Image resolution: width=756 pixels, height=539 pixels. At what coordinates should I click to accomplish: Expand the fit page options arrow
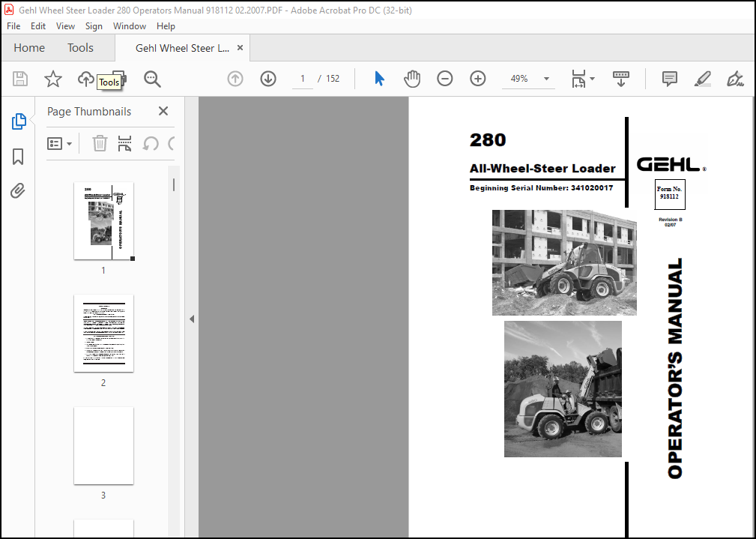point(592,79)
